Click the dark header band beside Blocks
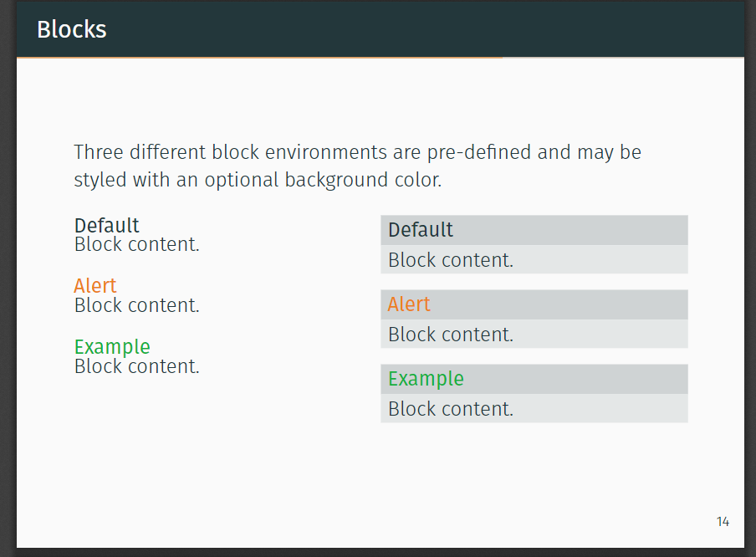Image resolution: width=756 pixels, height=557 pixels. [x=424, y=29]
